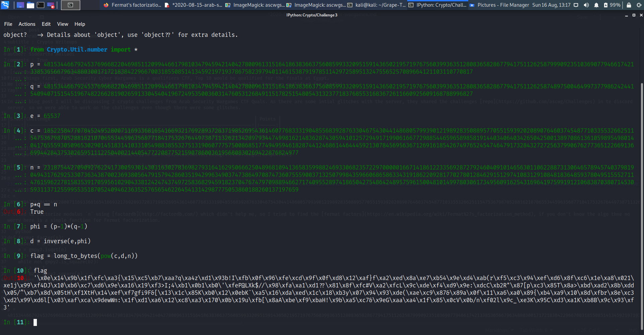This screenshot has width=644, height=335.
Task: Click the show desktop launcher icon
Action: pyautogui.click(x=20, y=5)
